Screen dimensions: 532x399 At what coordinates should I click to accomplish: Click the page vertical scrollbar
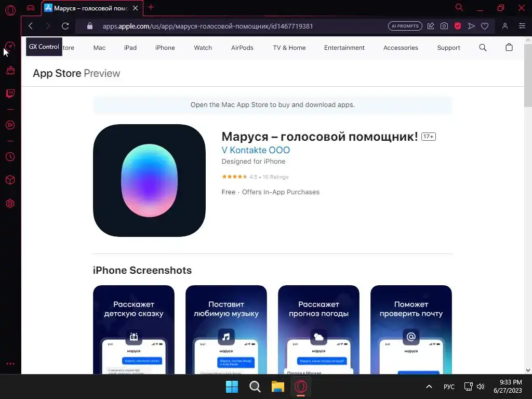tap(528, 75)
